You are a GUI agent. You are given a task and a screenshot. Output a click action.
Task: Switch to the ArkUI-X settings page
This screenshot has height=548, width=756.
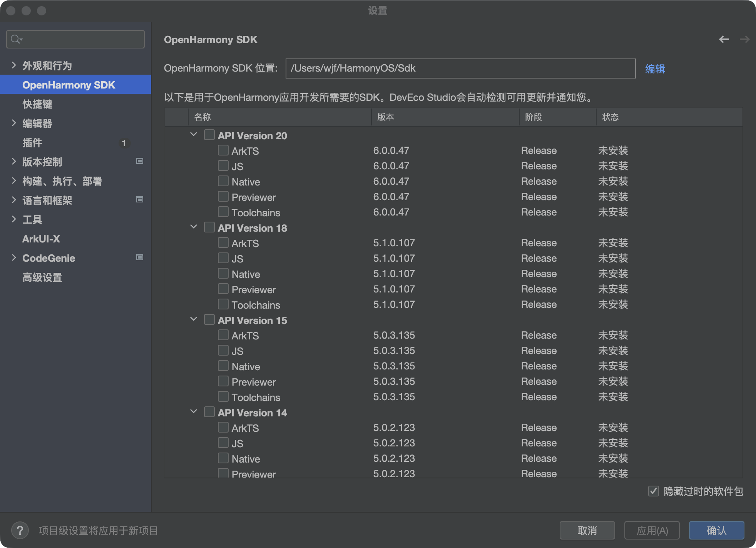(x=42, y=239)
